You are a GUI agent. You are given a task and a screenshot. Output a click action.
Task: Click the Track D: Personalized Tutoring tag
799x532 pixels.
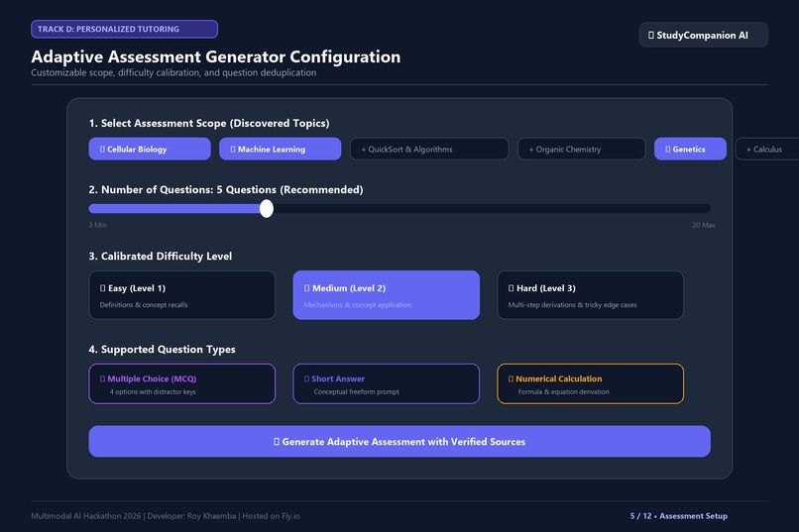124,29
